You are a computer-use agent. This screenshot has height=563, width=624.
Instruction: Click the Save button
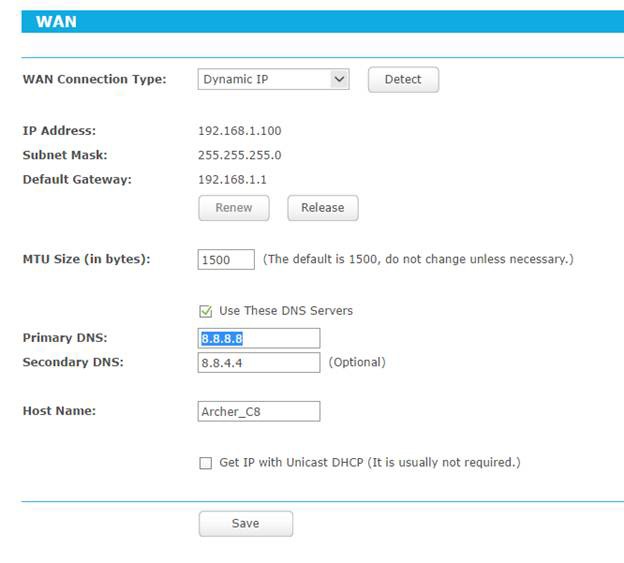point(246,524)
